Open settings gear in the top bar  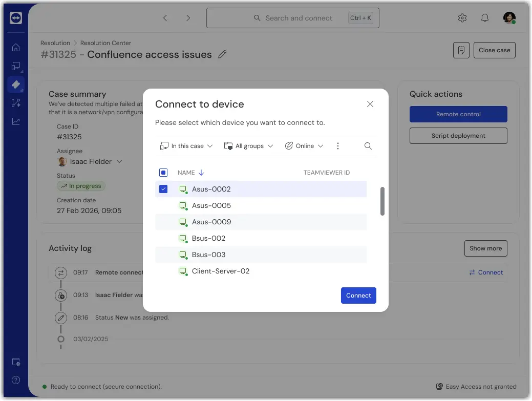pyautogui.click(x=462, y=18)
